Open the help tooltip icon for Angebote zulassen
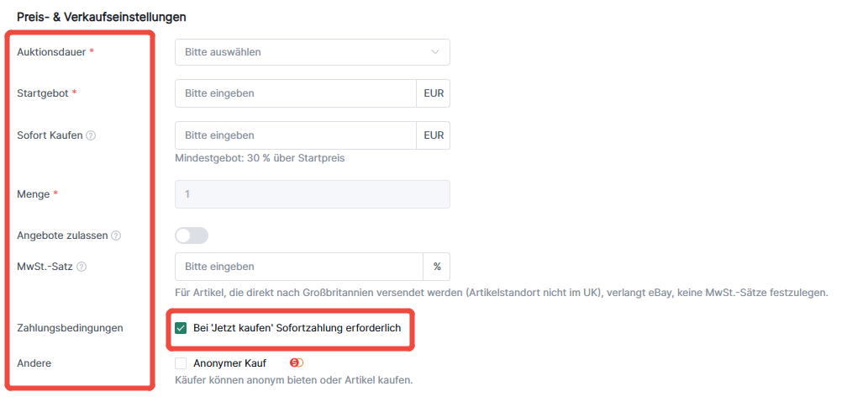The height and width of the screenshot is (413, 868). pyautogui.click(x=116, y=236)
